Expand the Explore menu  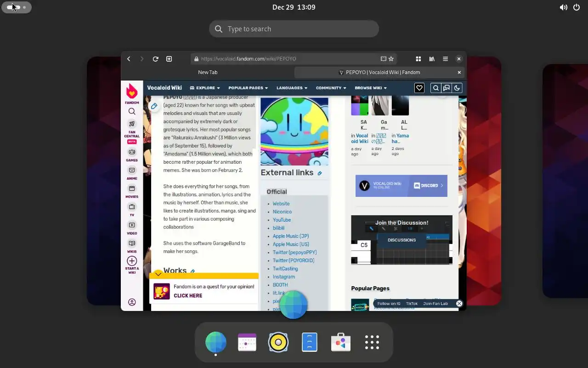point(205,88)
